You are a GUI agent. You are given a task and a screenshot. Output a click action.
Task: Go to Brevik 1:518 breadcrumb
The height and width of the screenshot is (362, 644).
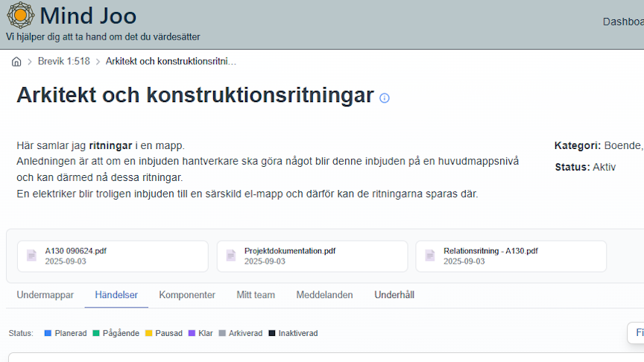(x=63, y=61)
